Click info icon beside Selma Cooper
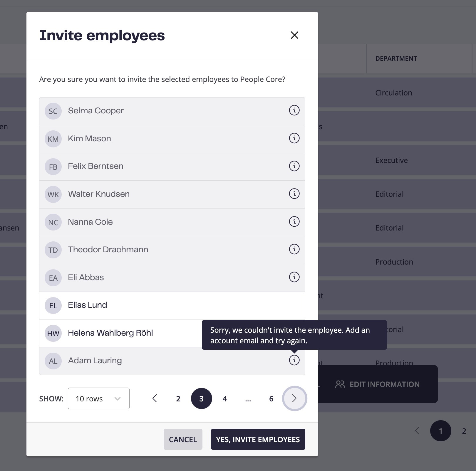The width and height of the screenshot is (476, 471). coord(294,110)
